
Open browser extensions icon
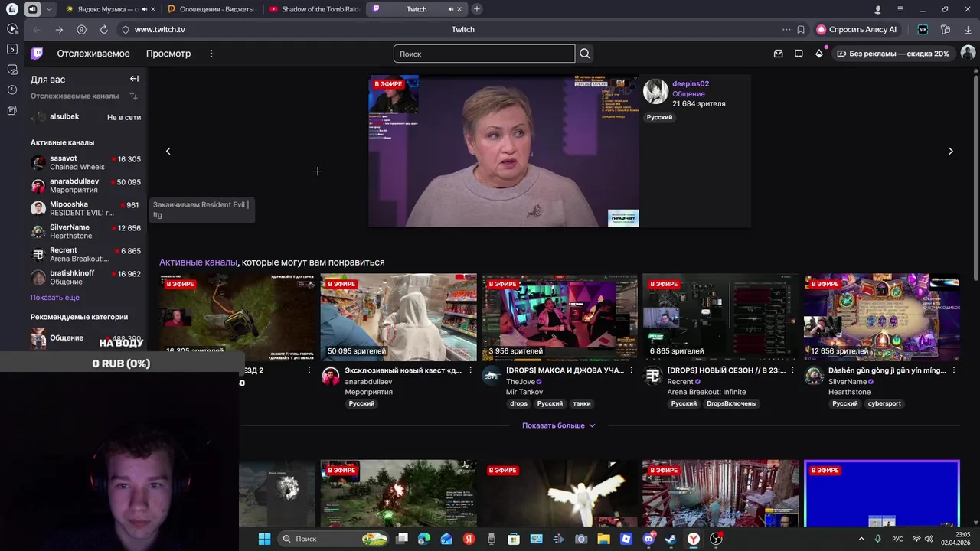946,29
